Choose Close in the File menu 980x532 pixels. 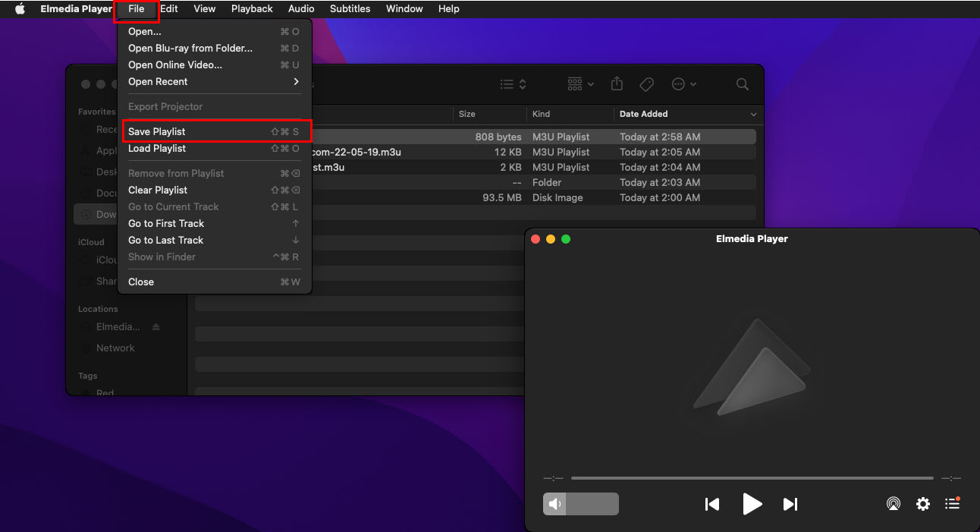(x=215, y=282)
